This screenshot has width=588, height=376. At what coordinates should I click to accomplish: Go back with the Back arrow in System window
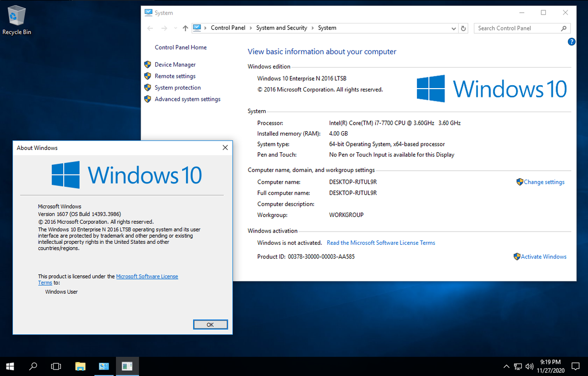150,28
